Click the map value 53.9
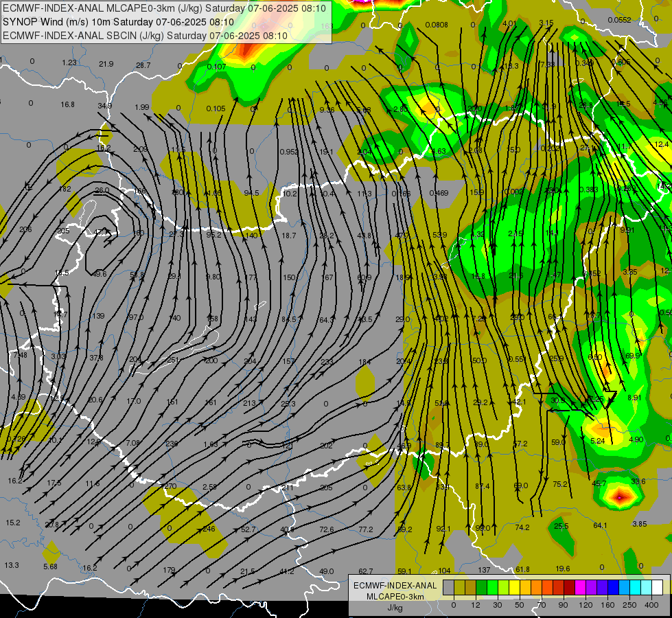The height and width of the screenshot is (618, 672). [x=440, y=235]
